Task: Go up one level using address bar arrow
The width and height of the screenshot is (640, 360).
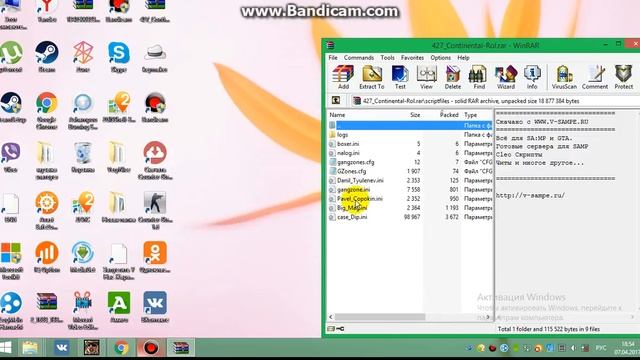Action: pyautogui.click(x=336, y=100)
